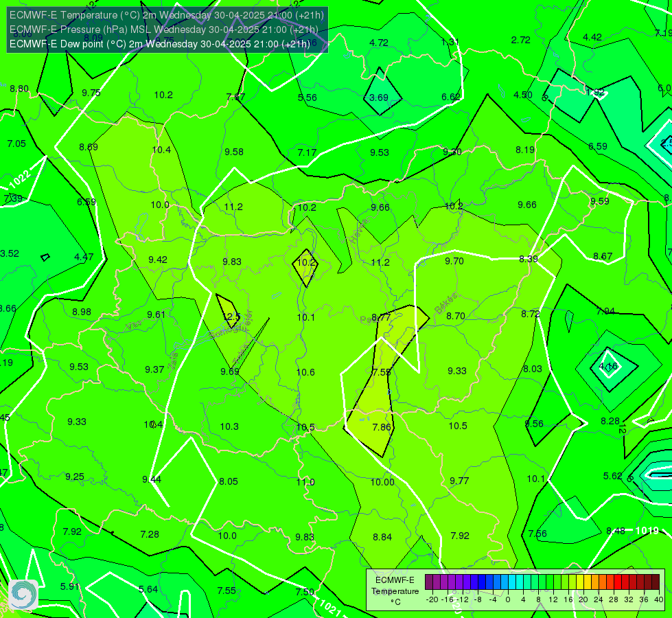
Task: Click the 9.44 temperature value
Action: tap(152, 479)
